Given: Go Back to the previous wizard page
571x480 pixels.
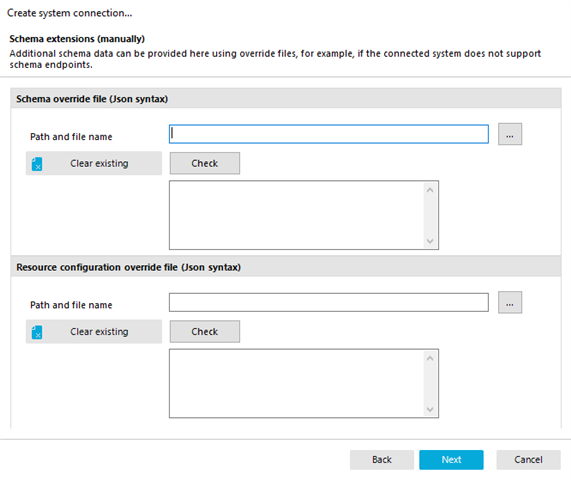Looking at the screenshot, I should pos(382,460).
